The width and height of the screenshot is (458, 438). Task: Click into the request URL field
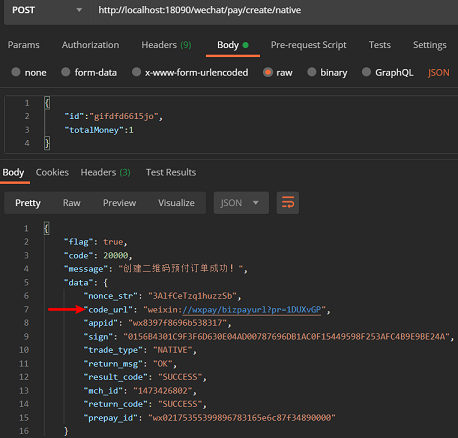tap(273, 10)
